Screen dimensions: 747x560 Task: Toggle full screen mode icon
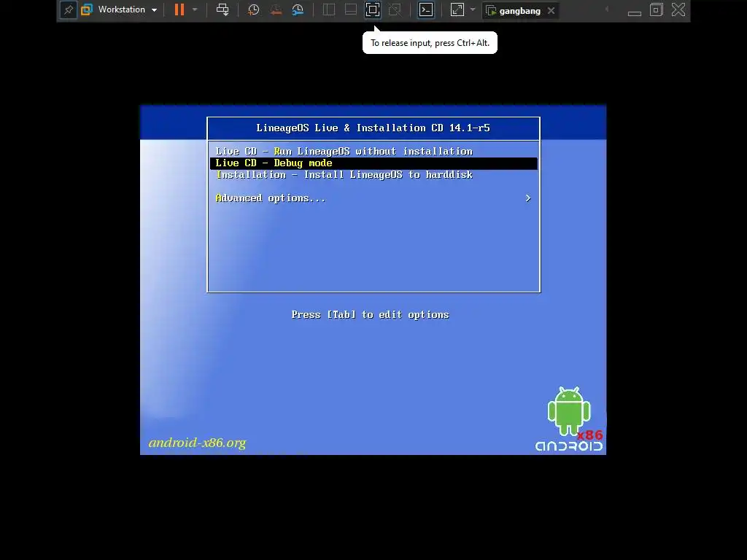[373, 9]
